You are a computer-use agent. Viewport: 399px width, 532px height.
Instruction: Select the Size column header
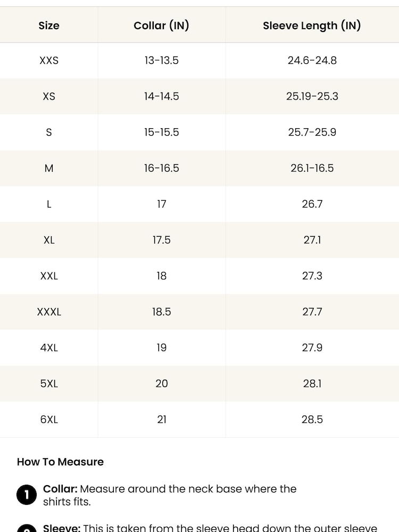tap(49, 26)
